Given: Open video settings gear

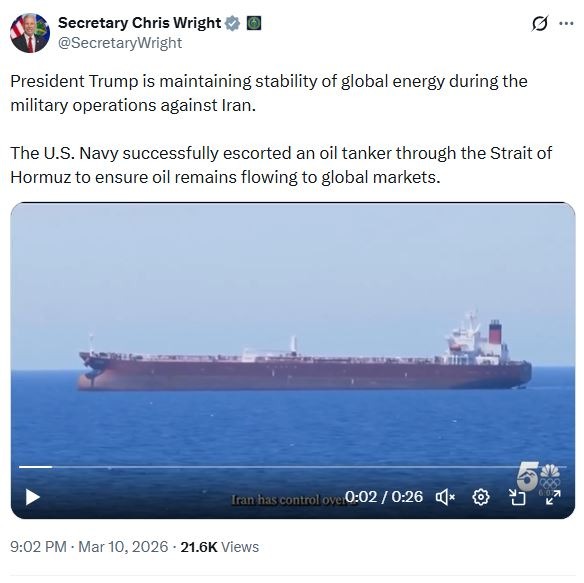Looking at the screenshot, I should click(481, 497).
